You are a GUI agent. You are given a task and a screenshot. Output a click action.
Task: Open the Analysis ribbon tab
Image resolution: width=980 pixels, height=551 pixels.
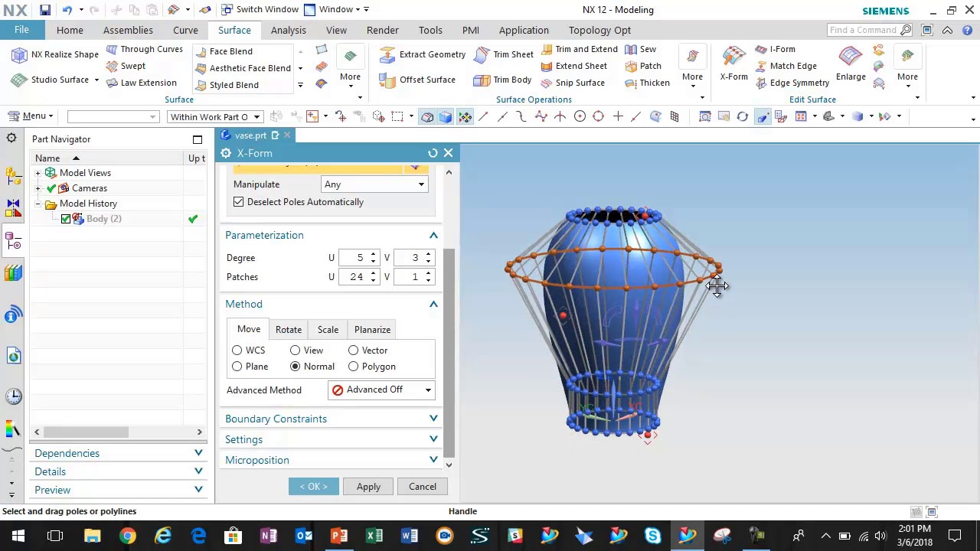(x=288, y=30)
